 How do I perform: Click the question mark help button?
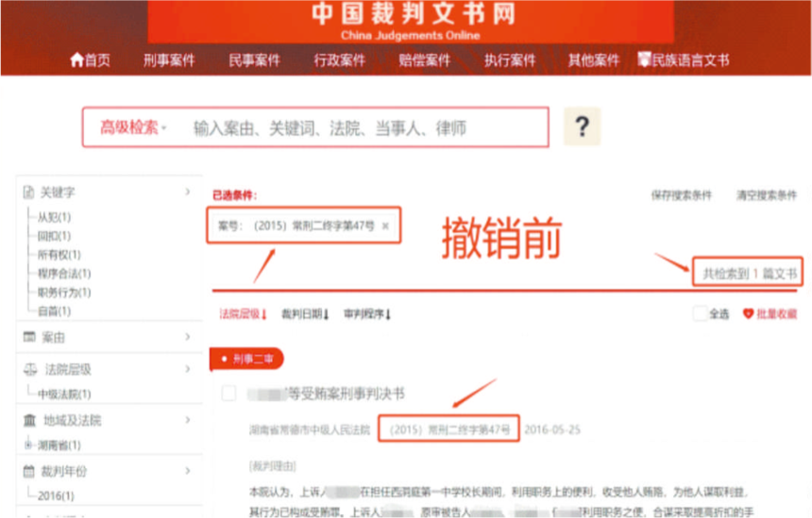582,126
